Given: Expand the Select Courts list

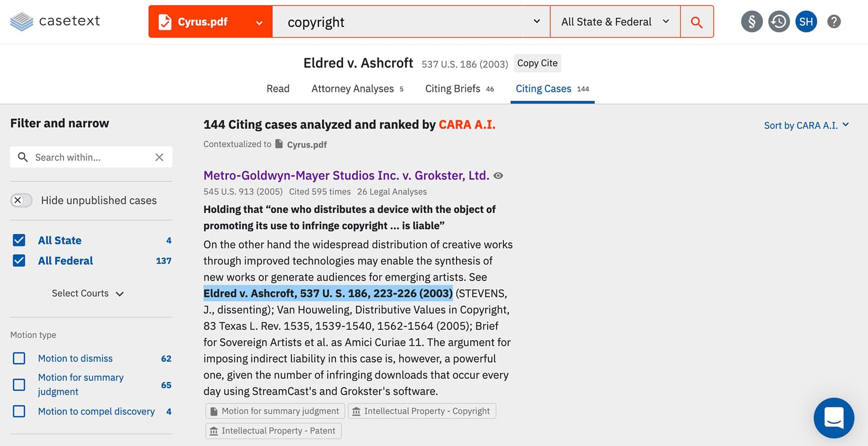Looking at the screenshot, I should (88, 293).
